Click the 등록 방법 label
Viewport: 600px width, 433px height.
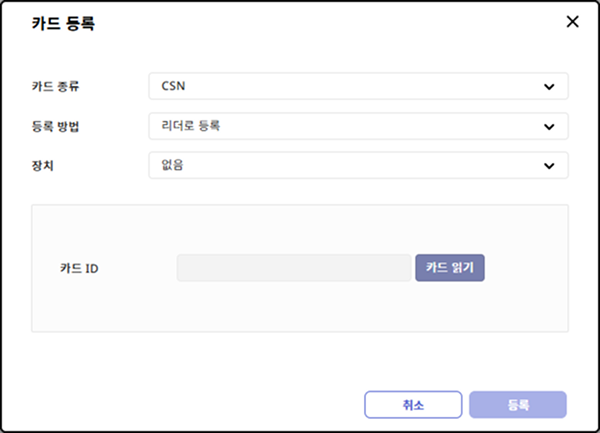pos(56,127)
